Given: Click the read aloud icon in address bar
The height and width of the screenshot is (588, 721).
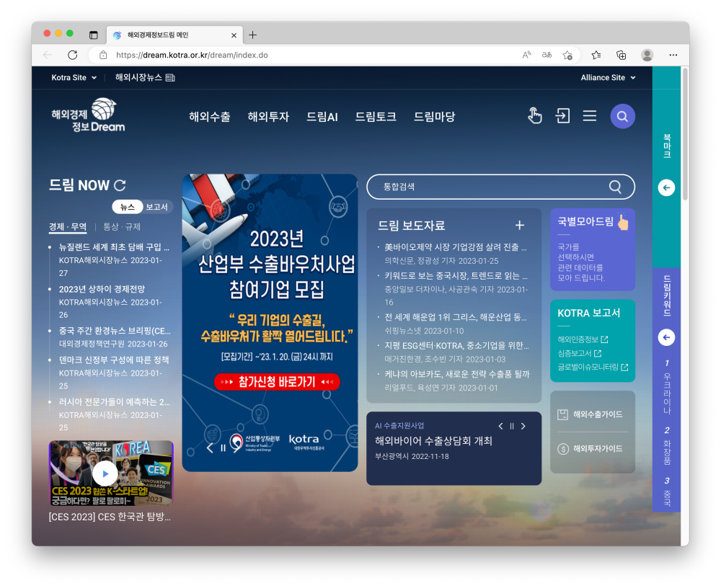Looking at the screenshot, I should [526, 55].
